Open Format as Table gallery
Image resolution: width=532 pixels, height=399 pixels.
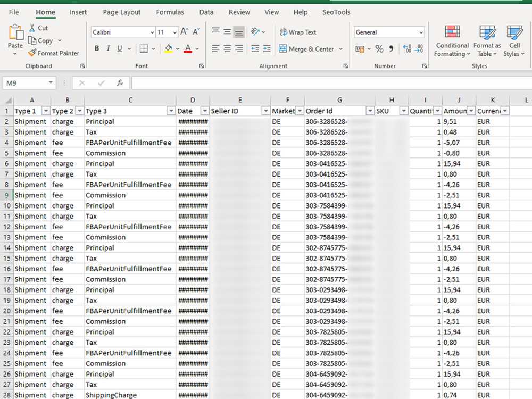[487, 41]
